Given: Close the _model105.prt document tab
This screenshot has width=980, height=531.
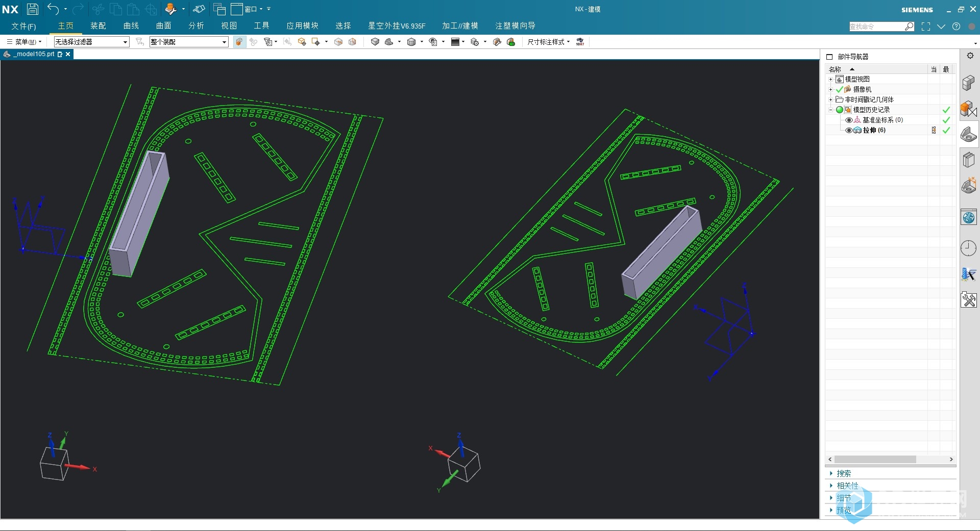Looking at the screenshot, I should 68,54.
